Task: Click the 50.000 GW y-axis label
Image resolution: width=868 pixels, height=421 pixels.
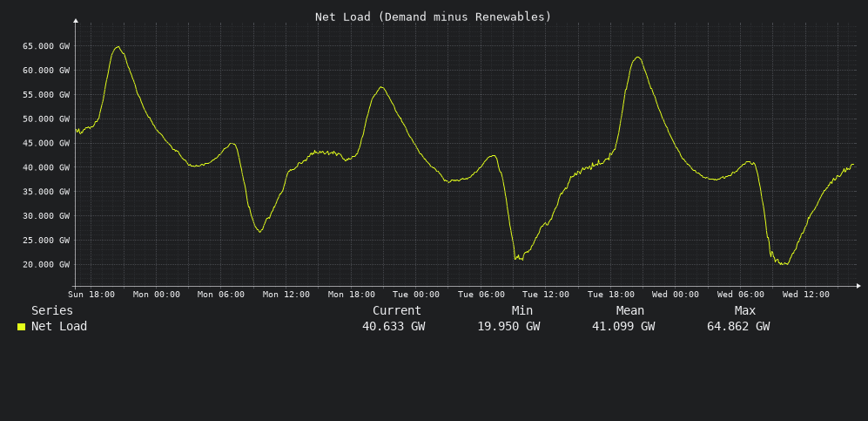Action: pos(46,119)
